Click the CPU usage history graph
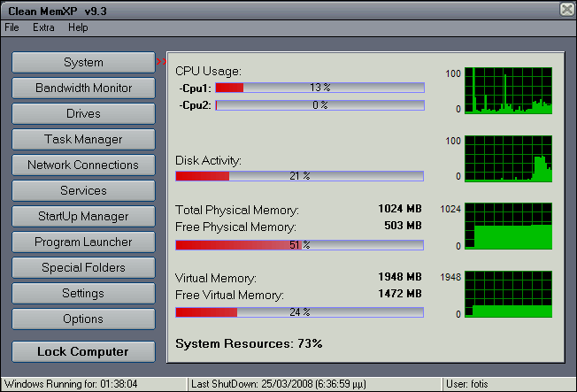The width and height of the screenshot is (577, 392). 508,90
